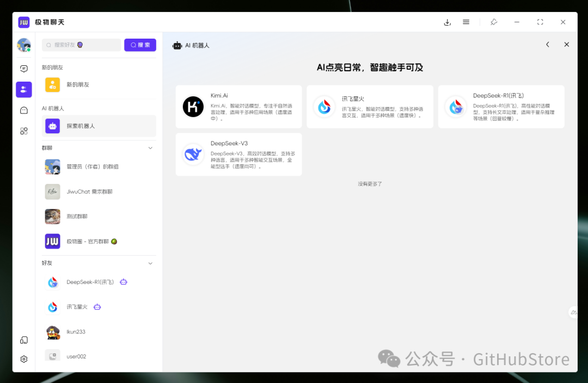
Task: Click the 没有更多了 text
Action: coord(370,184)
